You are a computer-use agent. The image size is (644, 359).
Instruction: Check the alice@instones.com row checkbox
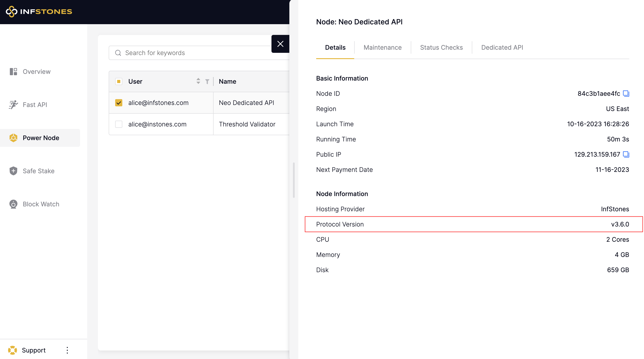coord(119,124)
